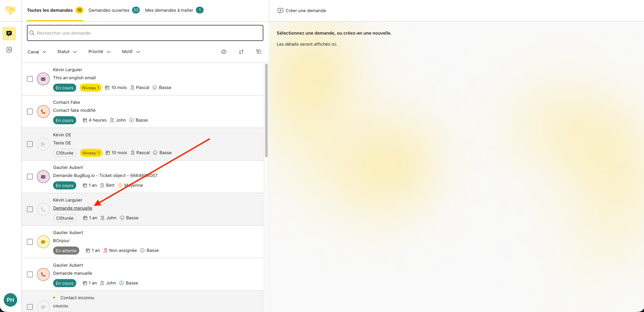644x312 pixels.
Task: Click the 'Rechercher une demande' search field
Action: coord(145,33)
